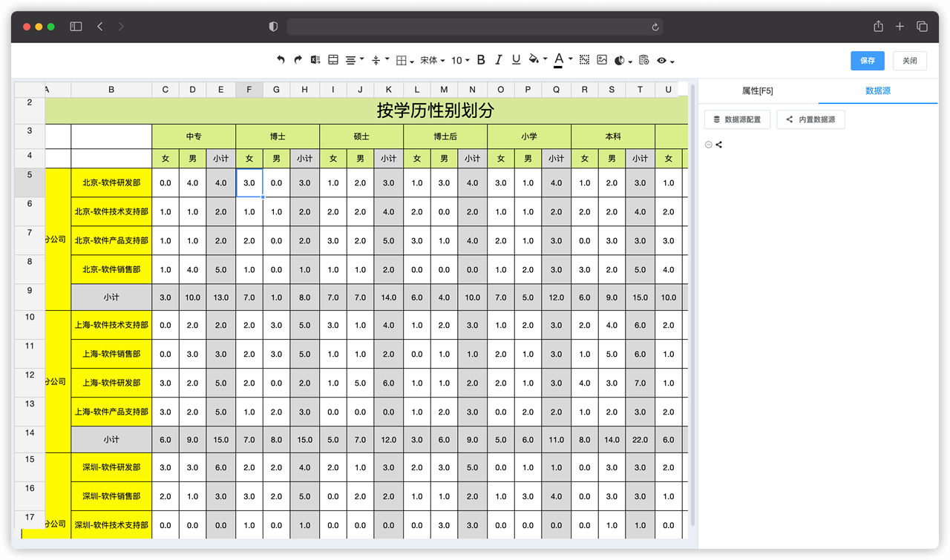950x560 pixels.
Task: Click the font color A icon
Action: (x=559, y=60)
